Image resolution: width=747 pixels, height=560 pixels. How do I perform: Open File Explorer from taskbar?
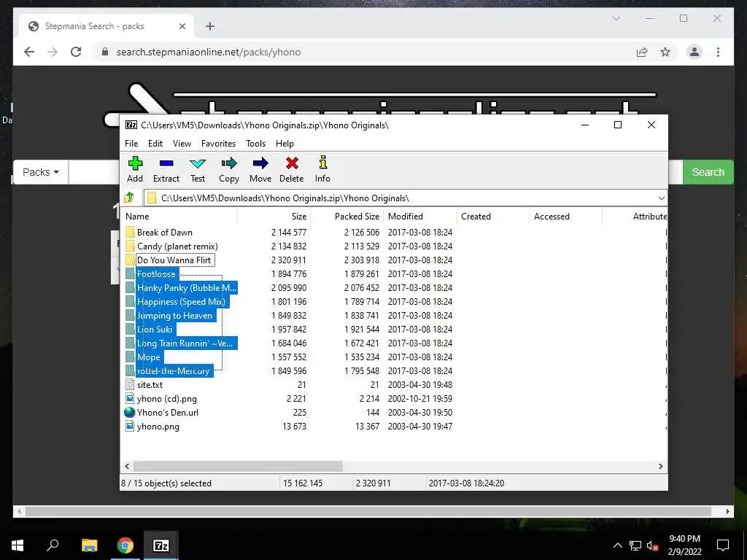tap(89, 545)
